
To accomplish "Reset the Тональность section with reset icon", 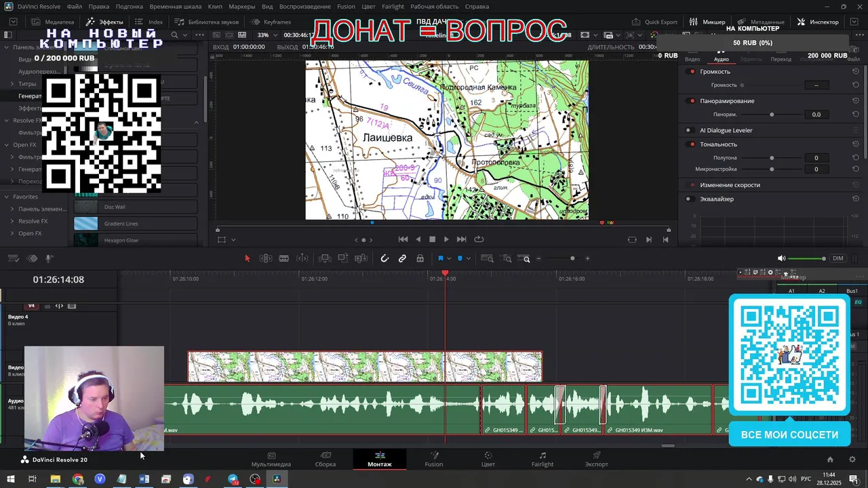I will click(856, 144).
